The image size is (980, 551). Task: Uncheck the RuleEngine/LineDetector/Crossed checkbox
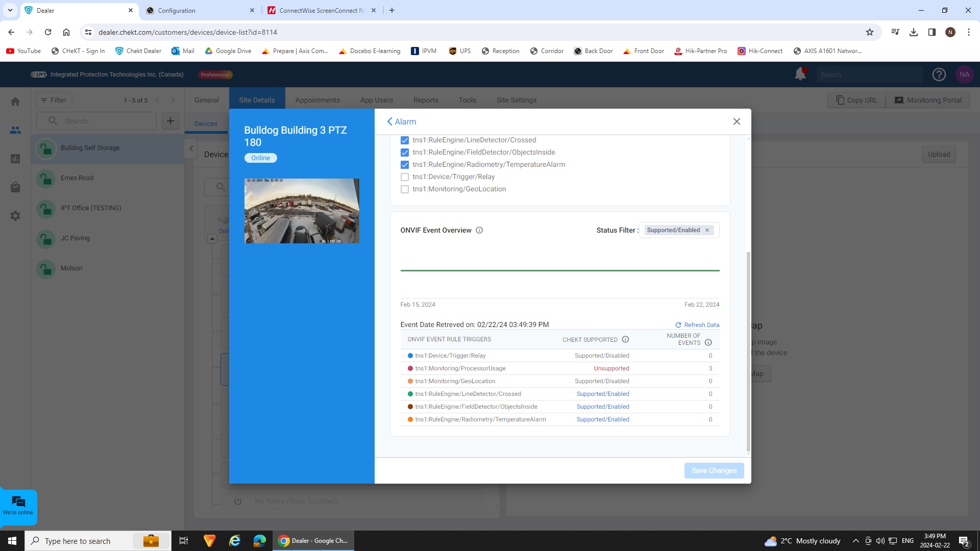(x=405, y=140)
